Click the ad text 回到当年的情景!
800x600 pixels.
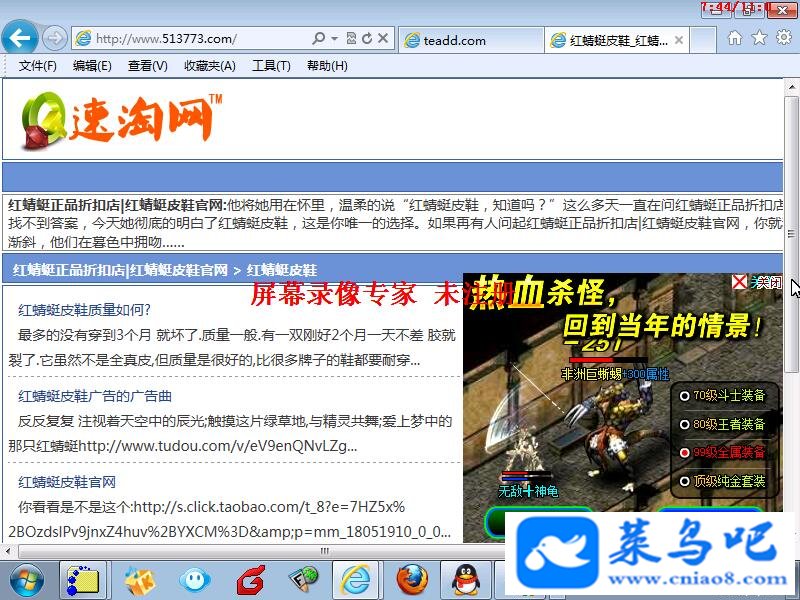[x=663, y=326]
